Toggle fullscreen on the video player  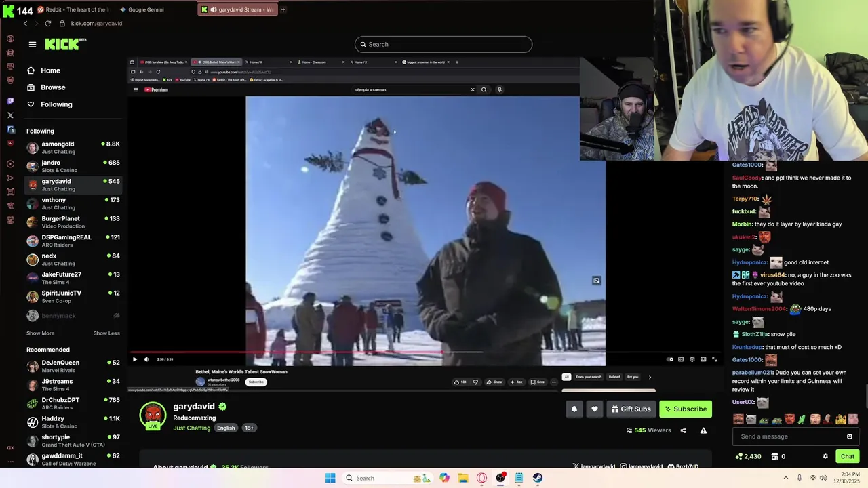tap(714, 359)
